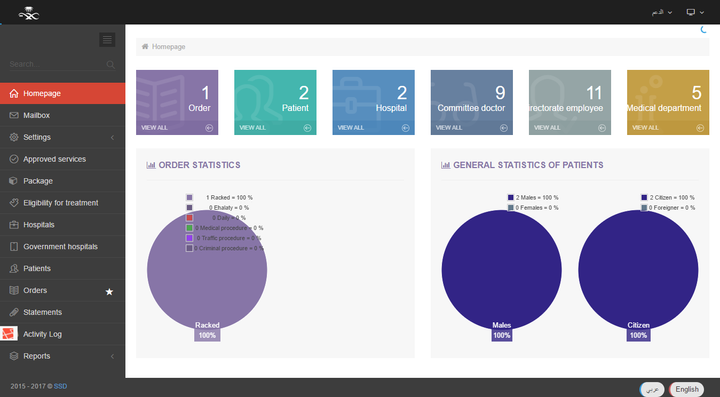Click the Homepage house icon in sidebar
The height and width of the screenshot is (397, 720).
pyautogui.click(x=14, y=94)
